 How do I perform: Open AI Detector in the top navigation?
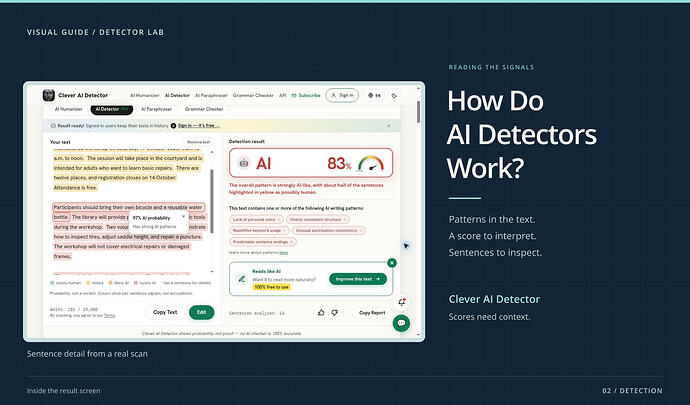click(x=177, y=96)
